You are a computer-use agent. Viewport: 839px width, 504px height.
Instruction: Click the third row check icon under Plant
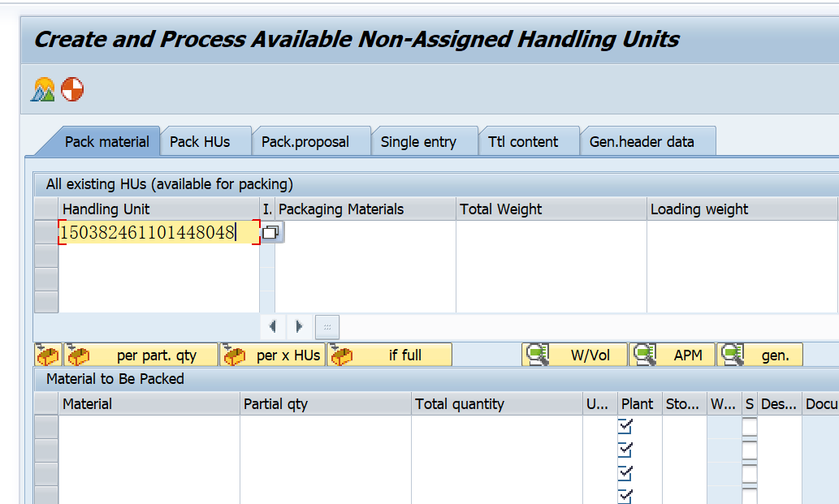point(625,473)
